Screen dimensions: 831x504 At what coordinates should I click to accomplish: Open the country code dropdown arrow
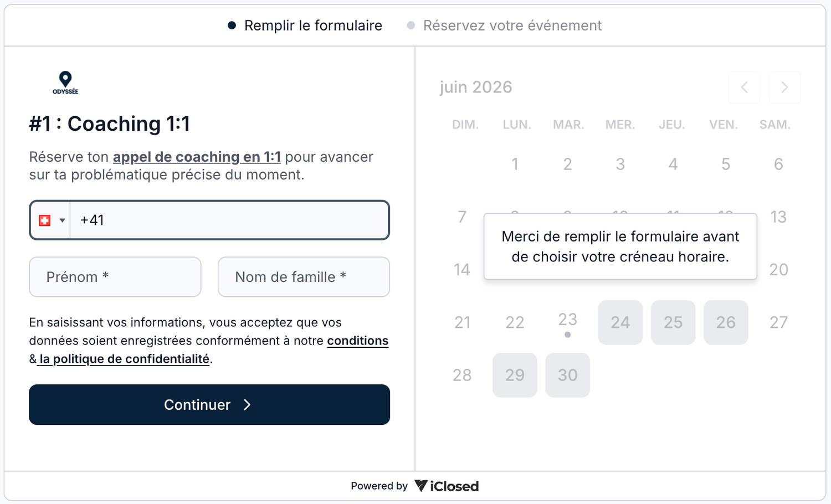(63, 220)
